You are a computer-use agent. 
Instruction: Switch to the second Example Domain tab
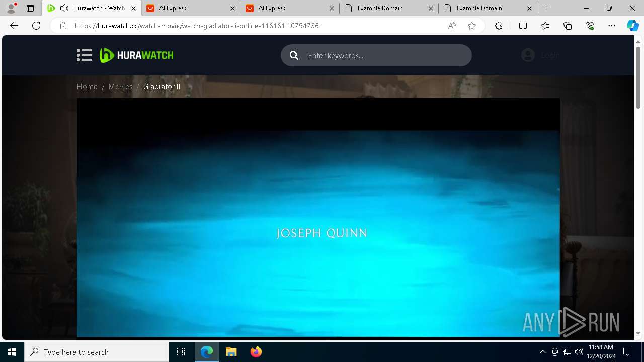(x=487, y=8)
